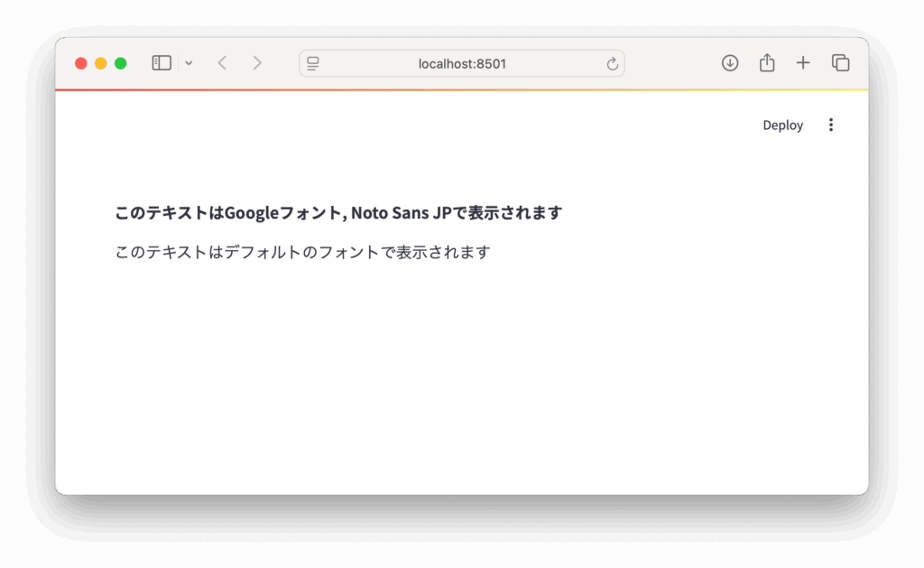924x568 pixels.
Task: Open the Share menu
Action: (767, 63)
